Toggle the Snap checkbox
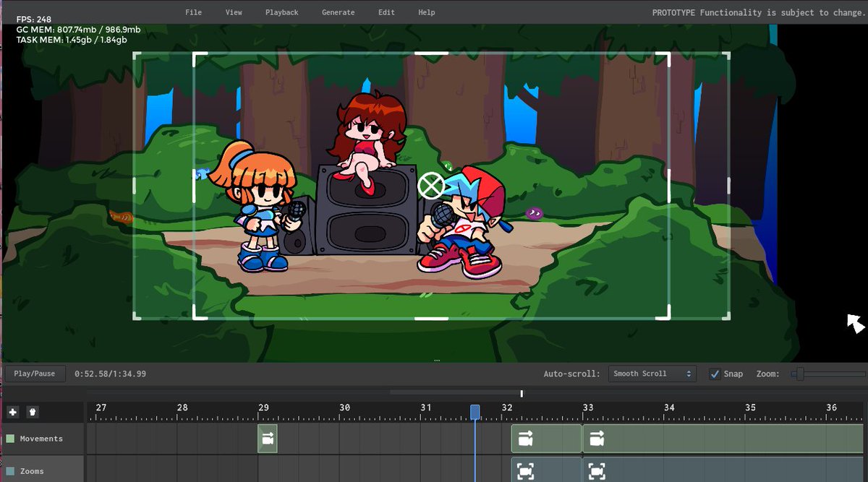The width and height of the screenshot is (868, 482). point(715,374)
